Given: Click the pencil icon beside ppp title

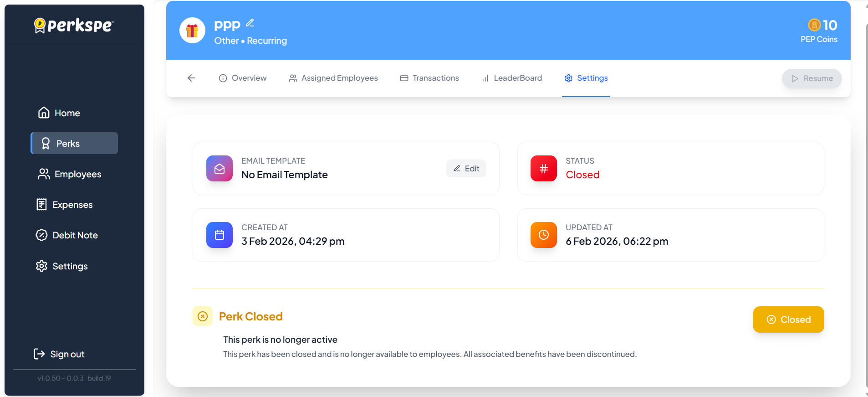Looking at the screenshot, I should [250, 23].
